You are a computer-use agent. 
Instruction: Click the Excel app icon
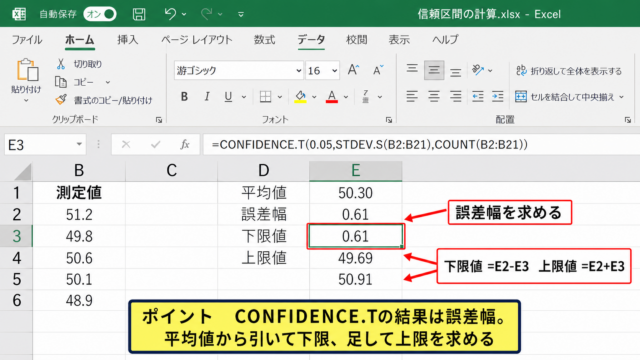pyautogui.click(x=19, y=14)
